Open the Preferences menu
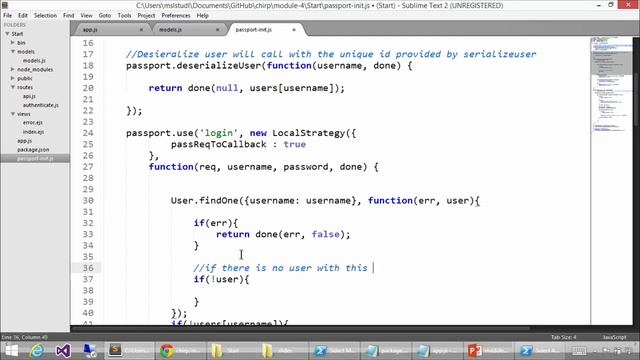Image resolution: width=640 pixels, height=360 pixels. [x=176, y=16]
